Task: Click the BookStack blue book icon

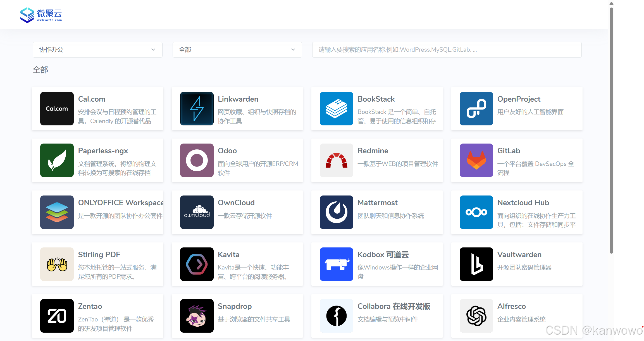Action: pyautogui.click(x=336, y=109)
